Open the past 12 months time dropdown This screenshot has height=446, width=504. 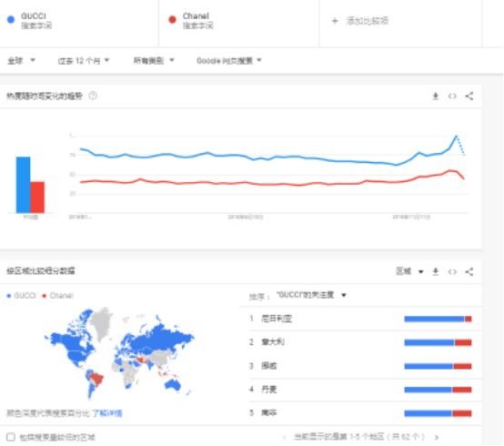pos(84,60)
